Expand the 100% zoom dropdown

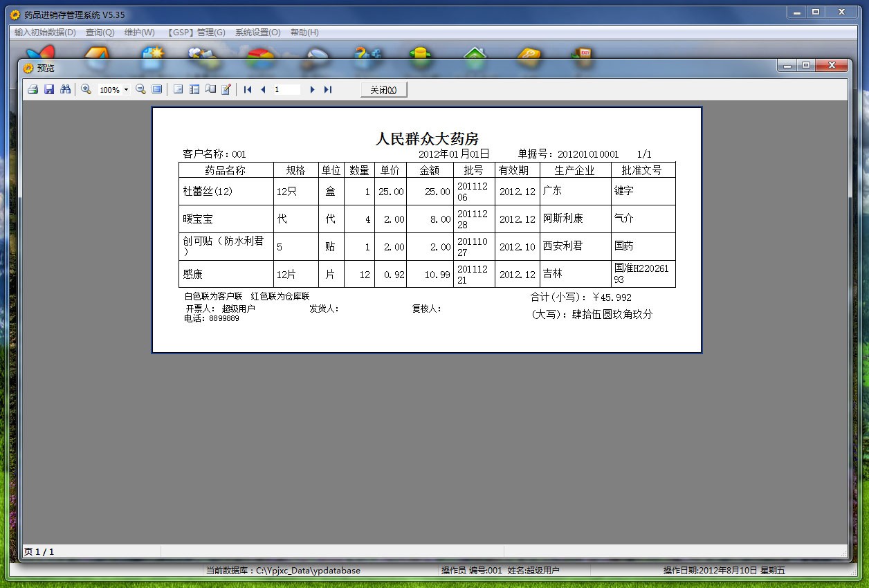pyautogui.click(x=126, y=90)
